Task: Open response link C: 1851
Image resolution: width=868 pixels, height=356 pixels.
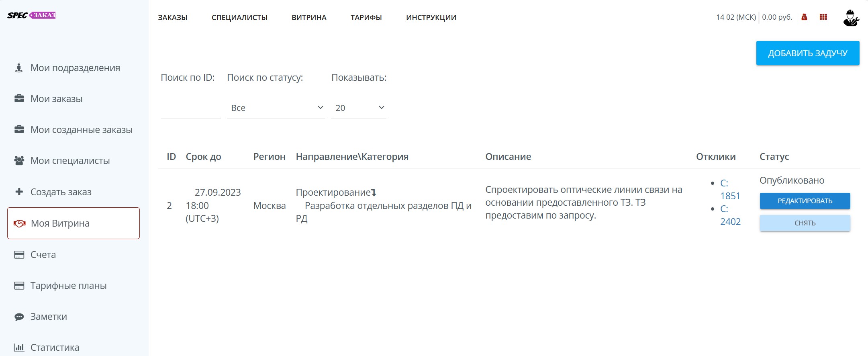Action: (x=729, y=190)
